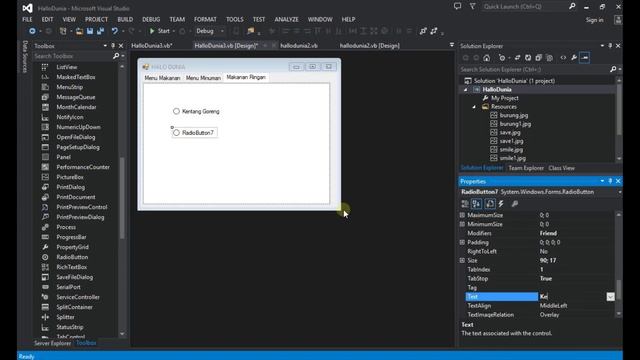
Task: Show Events lightning icon in Properties
Action: point(501,204)
